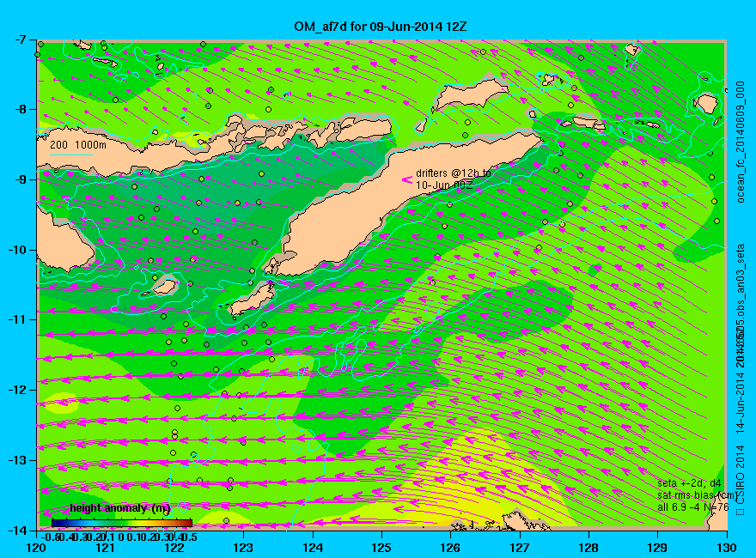
Task: Click the '10-Jun 00Z' legend line
Action: 444,185
